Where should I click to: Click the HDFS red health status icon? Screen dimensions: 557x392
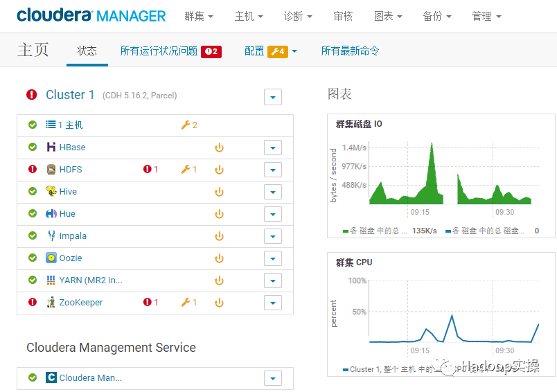point(33,169)
